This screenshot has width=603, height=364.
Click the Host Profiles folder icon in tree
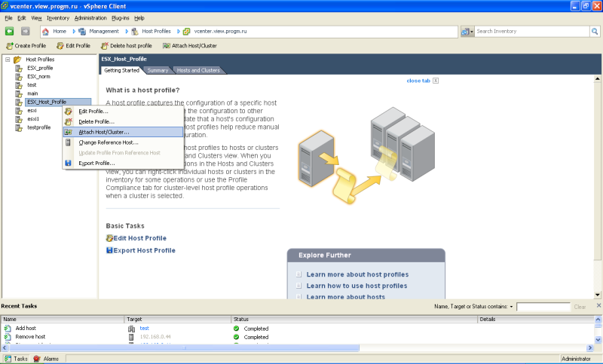(17, 60)
